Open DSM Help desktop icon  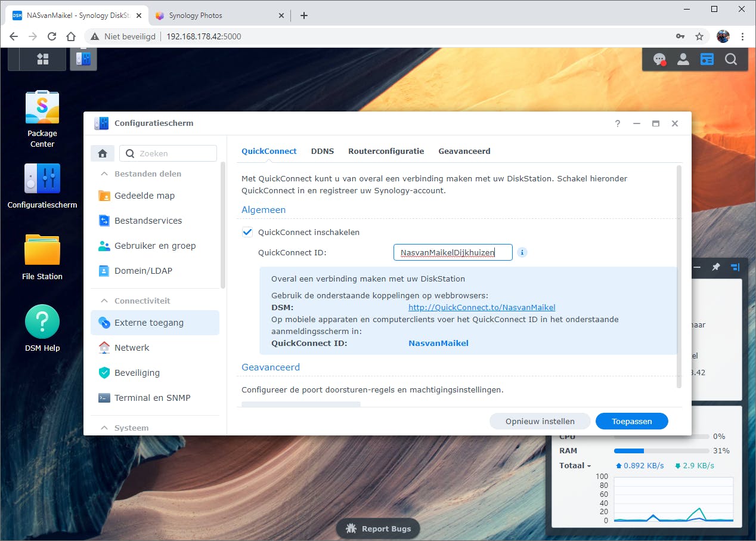click(42, 328)
